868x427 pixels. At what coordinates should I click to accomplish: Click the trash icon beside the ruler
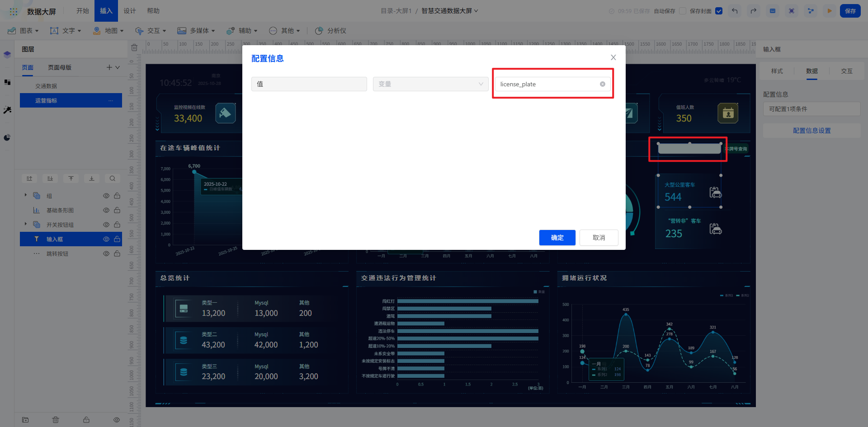[134, 47]
